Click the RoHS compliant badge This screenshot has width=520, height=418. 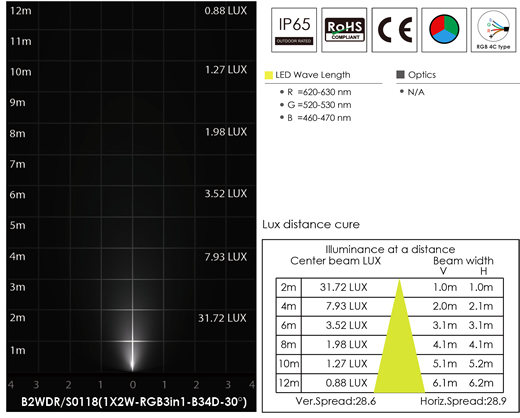click(344, 30)
